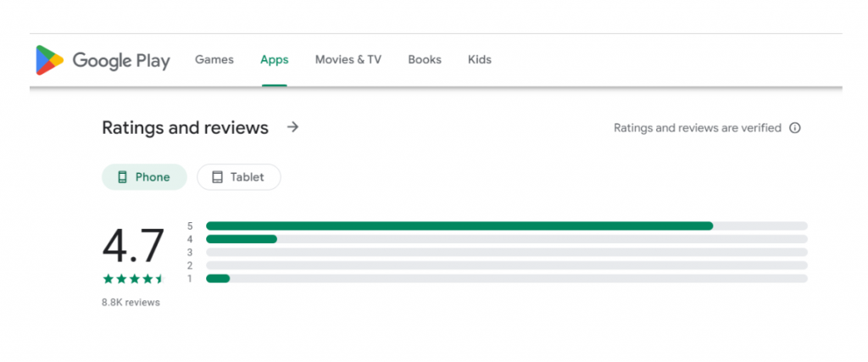
Task: Open the Books tab
Action: point(425,59)
